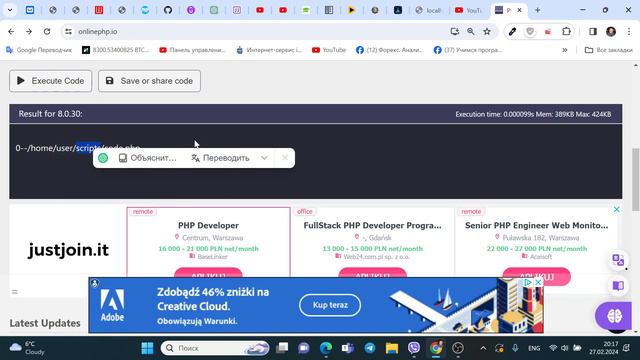Click the Execute Code button

(x=51, y=81)
